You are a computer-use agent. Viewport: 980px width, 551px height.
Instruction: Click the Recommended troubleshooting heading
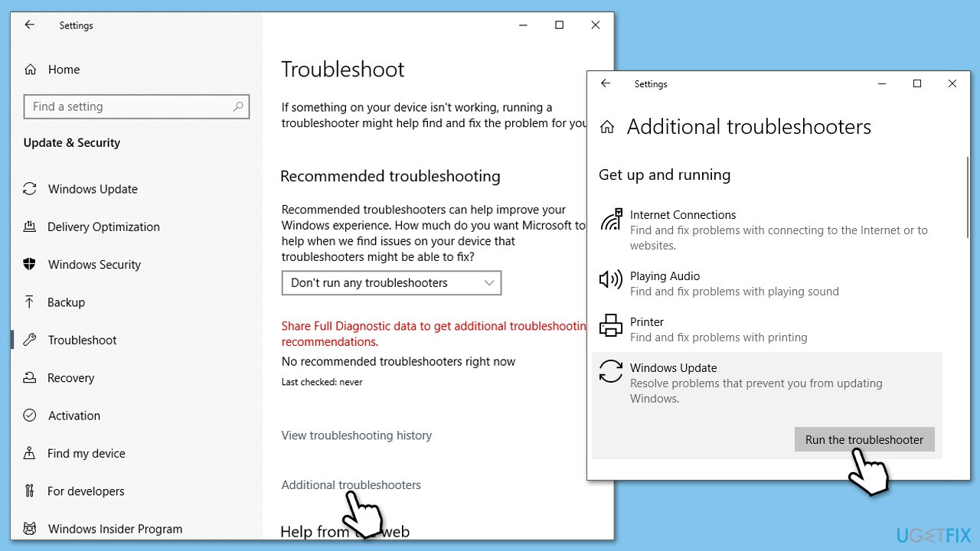coord(390,177)
